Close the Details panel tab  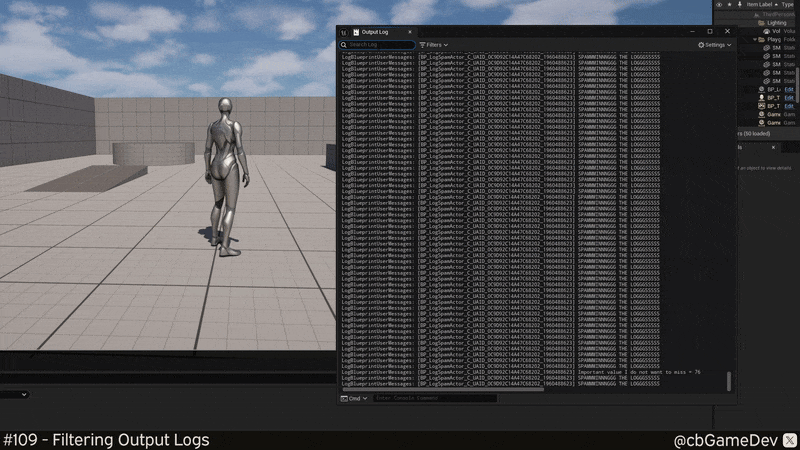point(773,147)
